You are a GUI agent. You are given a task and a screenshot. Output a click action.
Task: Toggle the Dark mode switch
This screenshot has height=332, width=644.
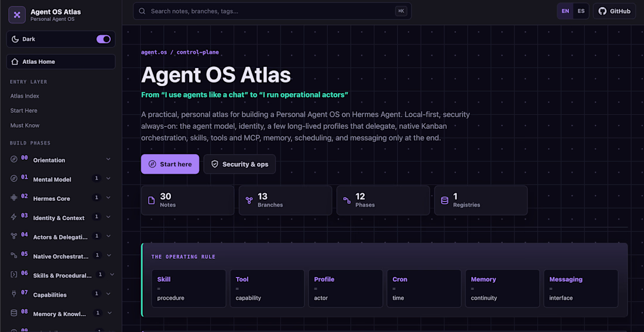(x=104, y=39)
